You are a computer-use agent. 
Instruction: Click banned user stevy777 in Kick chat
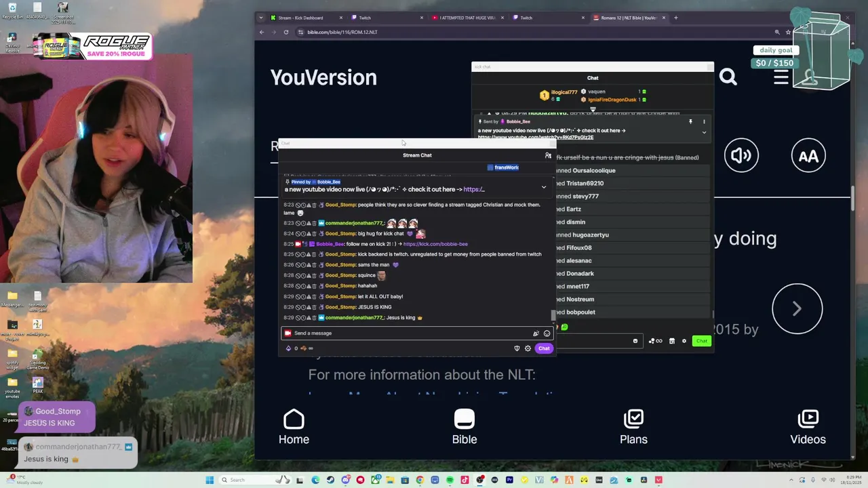click(585, 197)
